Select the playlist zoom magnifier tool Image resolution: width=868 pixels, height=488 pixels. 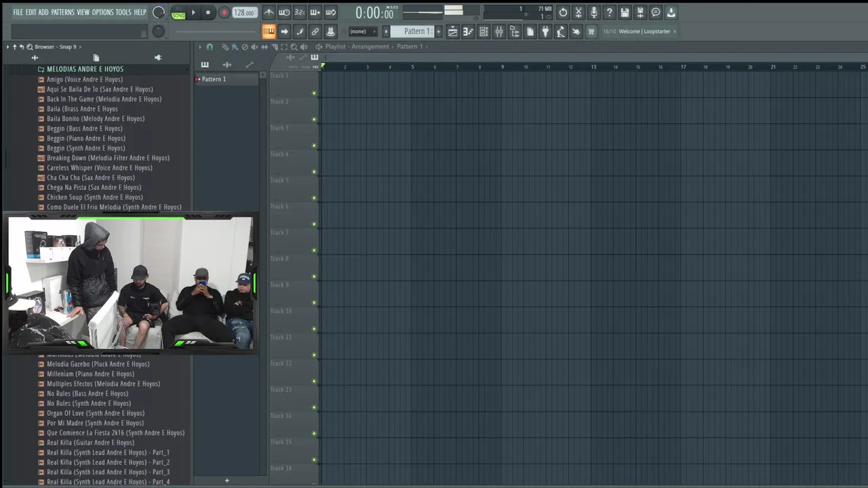click(294, 47)
